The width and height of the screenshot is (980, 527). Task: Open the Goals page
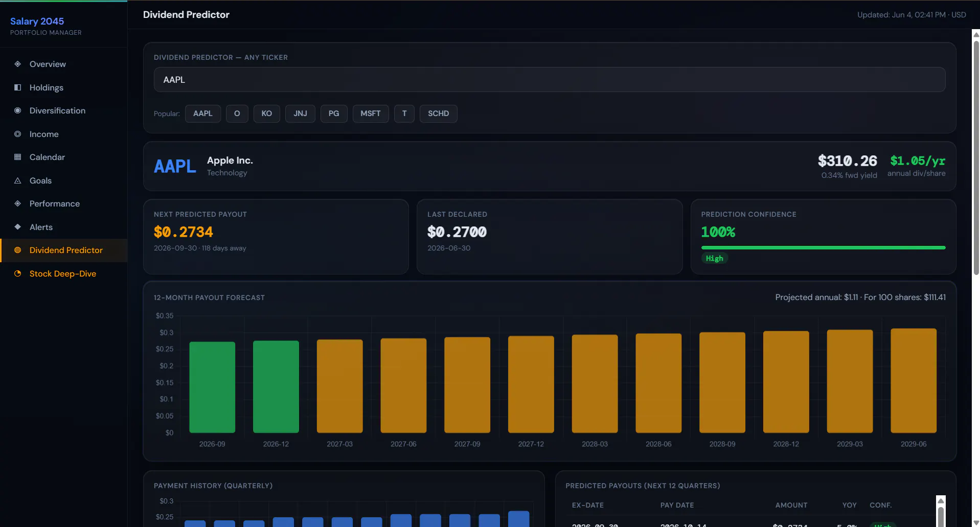pyautogui.click(x=63, y=180)
